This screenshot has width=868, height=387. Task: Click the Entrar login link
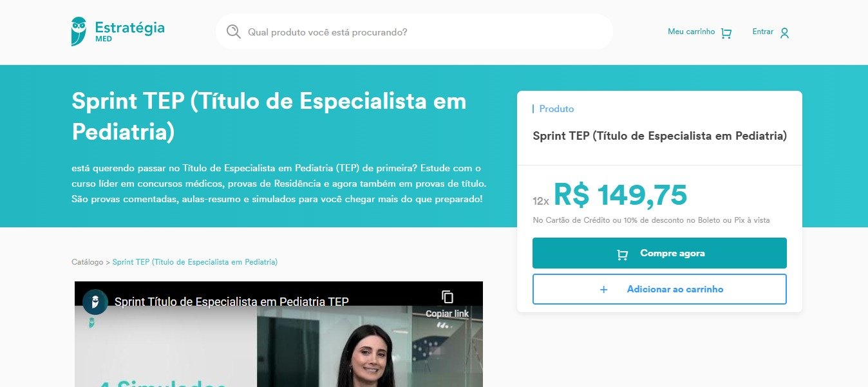(x=762, y=32)
